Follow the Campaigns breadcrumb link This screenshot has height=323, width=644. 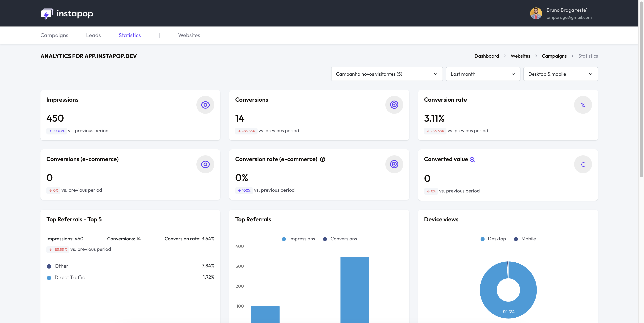point(554,56)
